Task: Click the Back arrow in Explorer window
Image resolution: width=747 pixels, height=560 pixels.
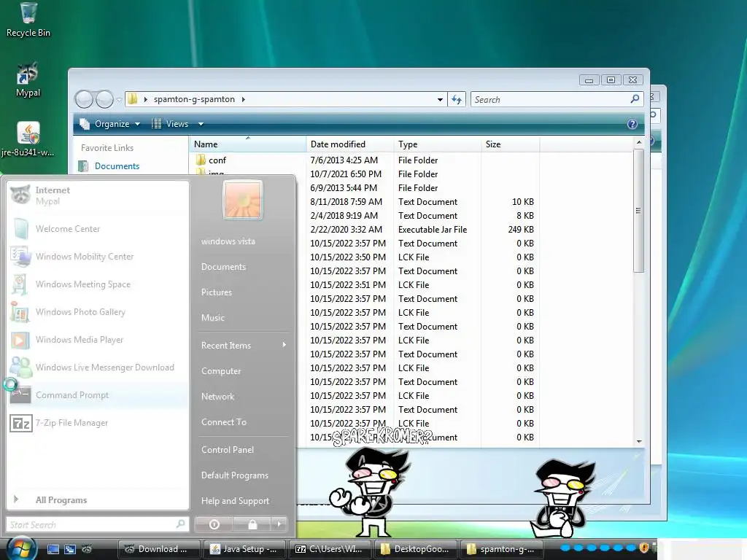Action: (84, 99)
